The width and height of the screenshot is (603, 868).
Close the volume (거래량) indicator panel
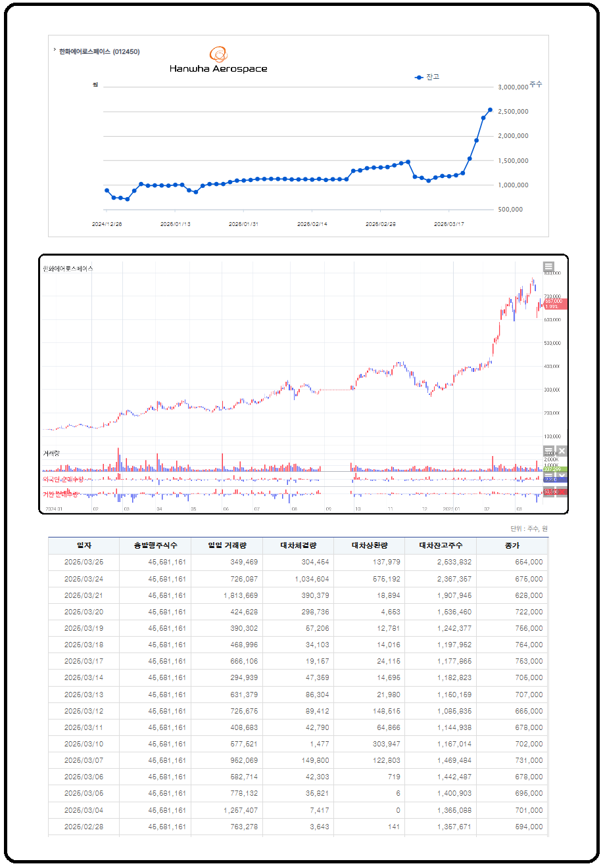click(x=562, y=451)
